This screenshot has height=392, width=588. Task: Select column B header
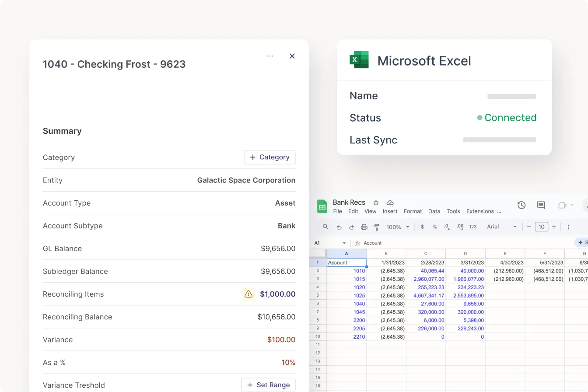tap(386, 254)
